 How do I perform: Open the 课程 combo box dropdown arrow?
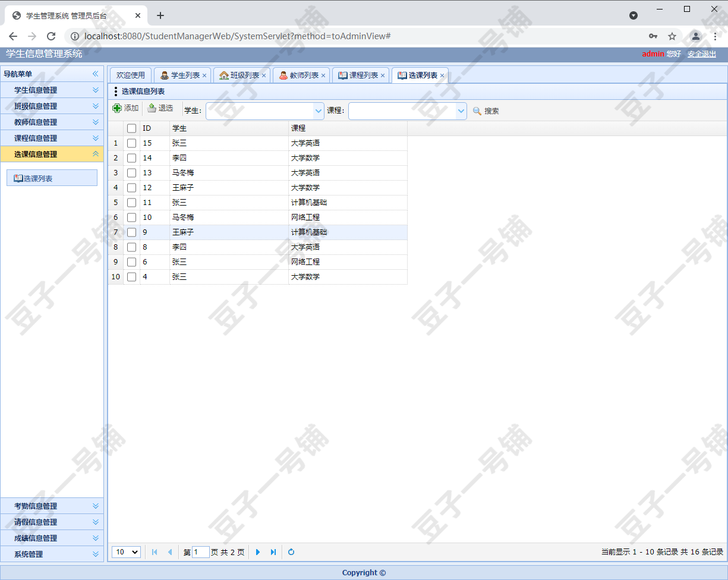tap(461, 111)
